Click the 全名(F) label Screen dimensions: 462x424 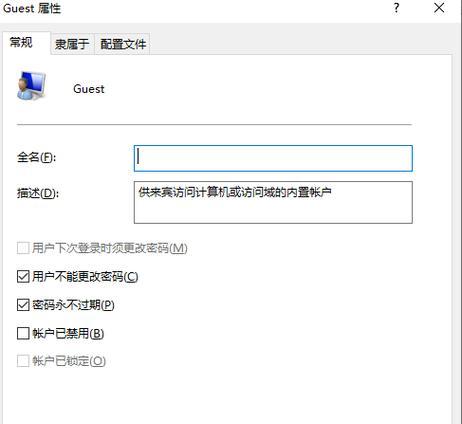pos(37,157)
